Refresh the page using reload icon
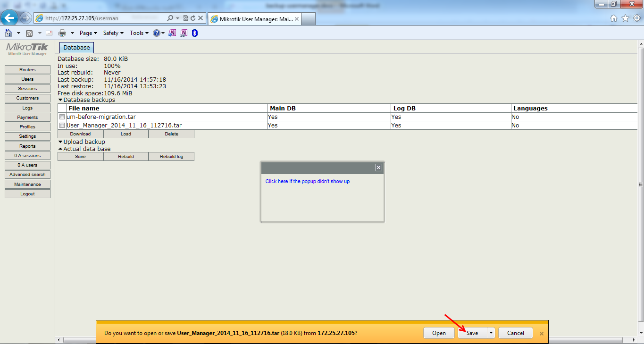This screenshot has height=344, width=644. (192, 18)
